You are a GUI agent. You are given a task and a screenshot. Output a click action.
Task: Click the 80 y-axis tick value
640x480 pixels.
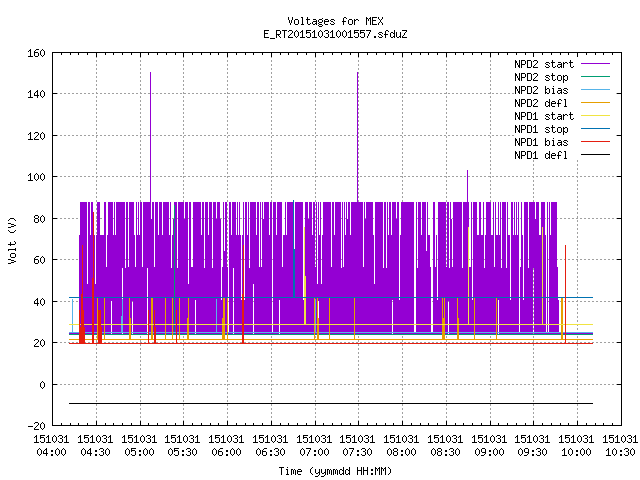(39, 219)
